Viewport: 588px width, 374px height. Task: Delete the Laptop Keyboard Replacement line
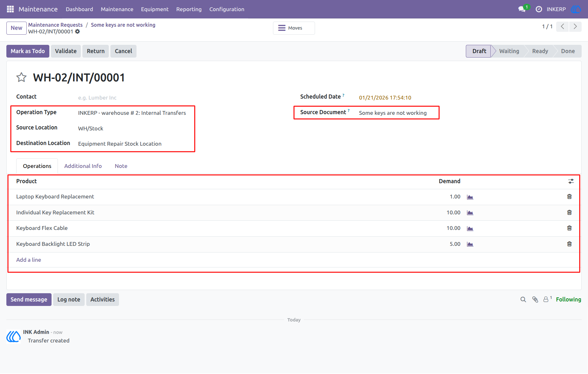570,197
